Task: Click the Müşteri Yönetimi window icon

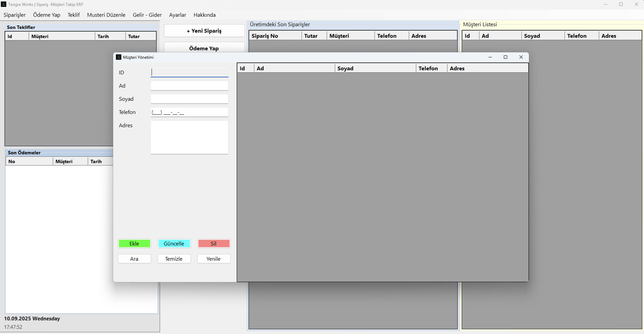Action: [x=119, y=57]
